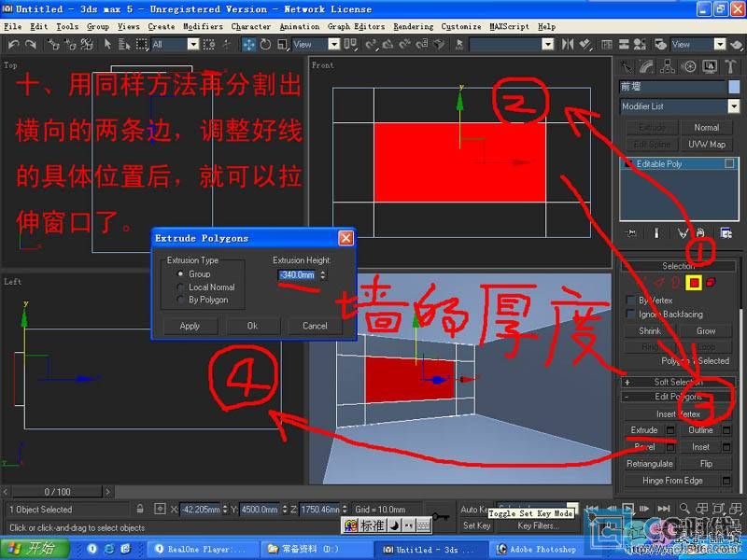Click the Undo arrow icon

click(14, 44)
